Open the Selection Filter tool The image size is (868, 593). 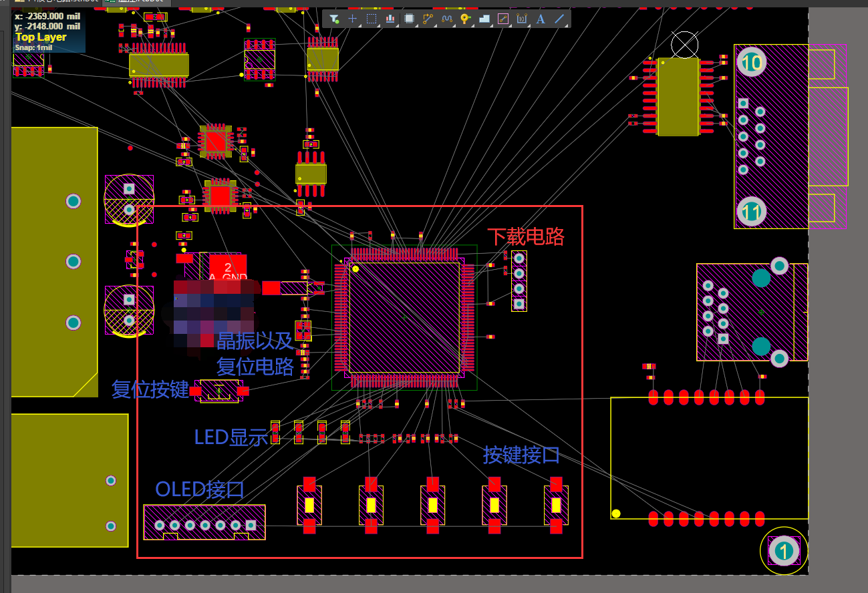[x=334, y=19]
